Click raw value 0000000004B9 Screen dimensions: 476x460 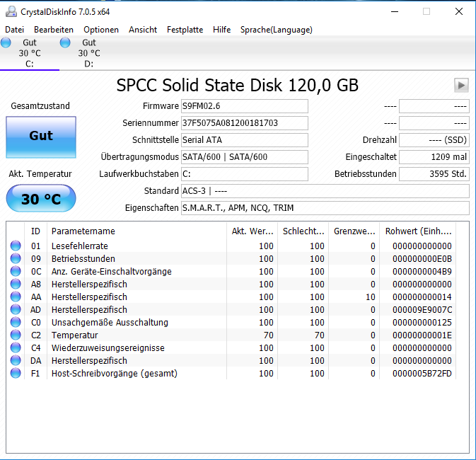tap(422, 271)
